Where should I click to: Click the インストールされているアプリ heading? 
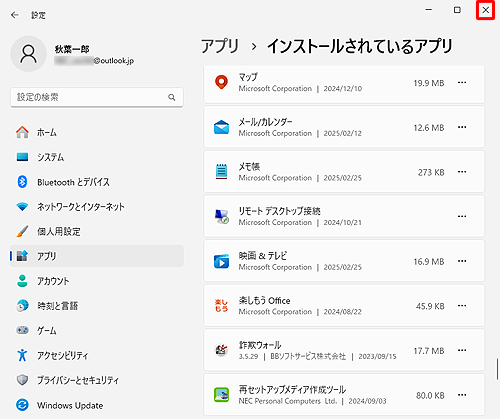click(360, 46)
